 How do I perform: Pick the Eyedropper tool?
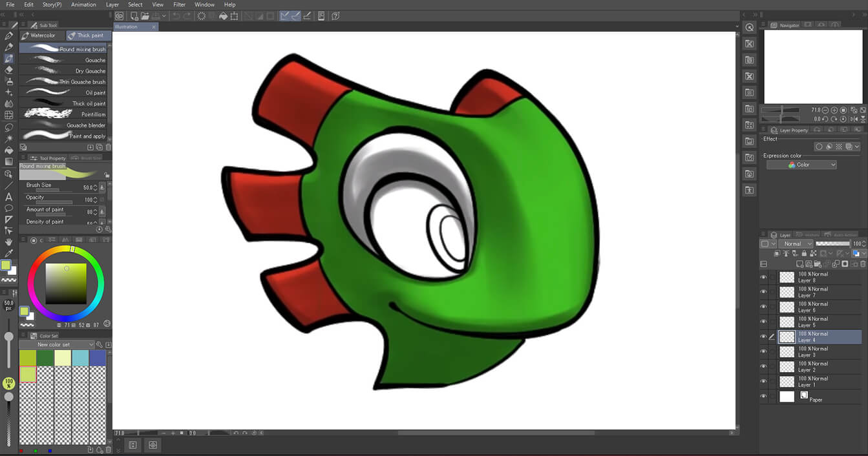[x=9, y=253]
